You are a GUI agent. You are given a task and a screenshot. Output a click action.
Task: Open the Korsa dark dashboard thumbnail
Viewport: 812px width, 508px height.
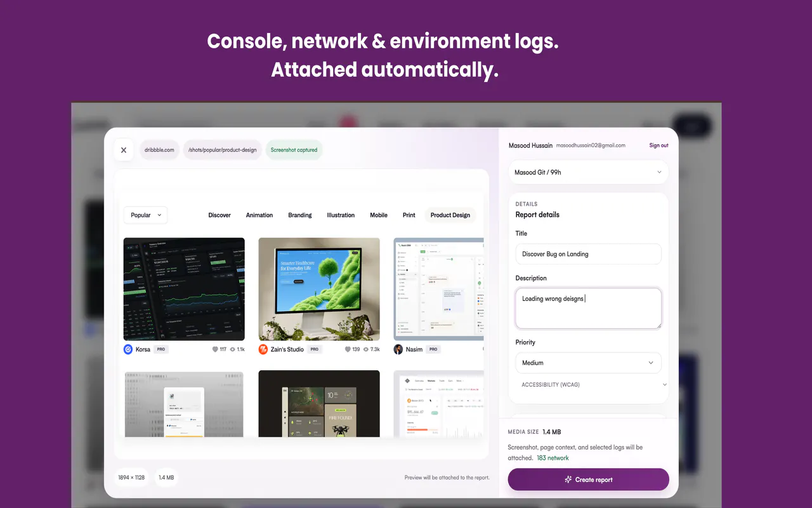tap(184, 289)
